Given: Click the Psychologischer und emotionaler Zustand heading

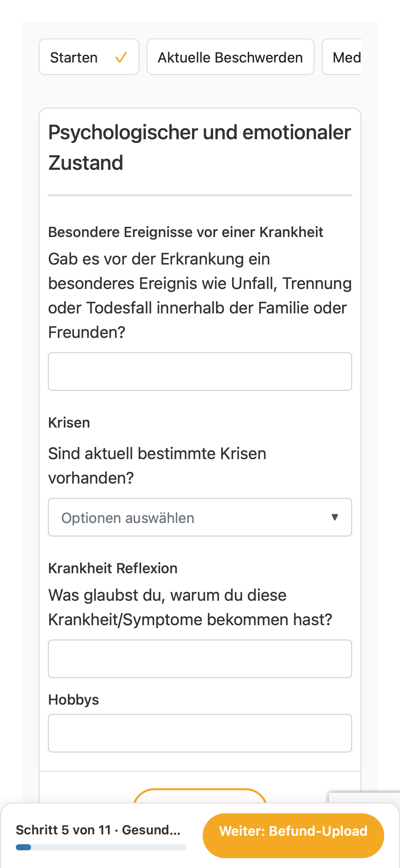Looking at the screenshot, I should (199, 147).
